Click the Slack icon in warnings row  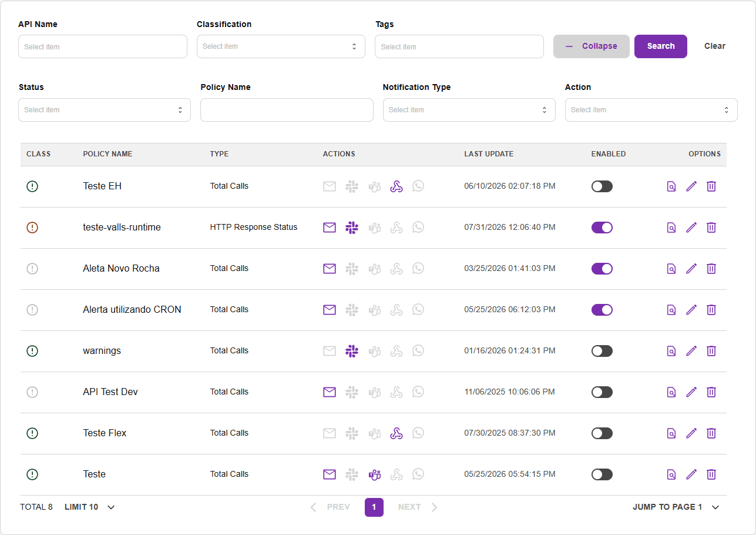352,351
